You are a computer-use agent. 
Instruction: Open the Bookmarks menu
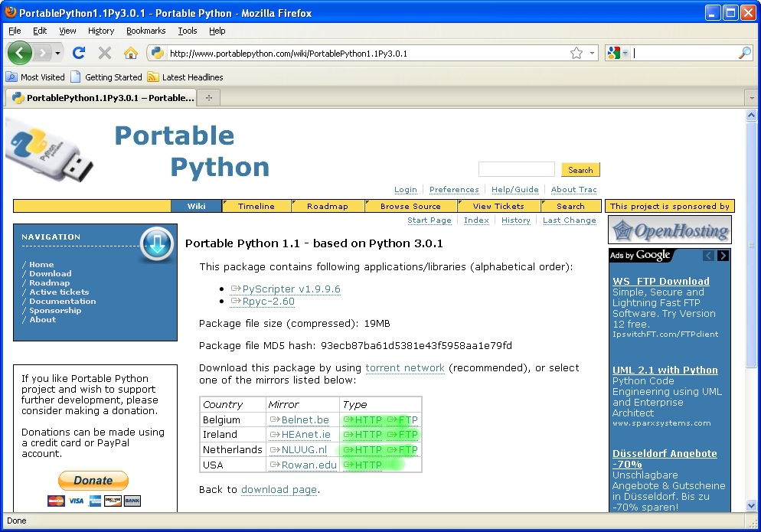coord(145,31)
